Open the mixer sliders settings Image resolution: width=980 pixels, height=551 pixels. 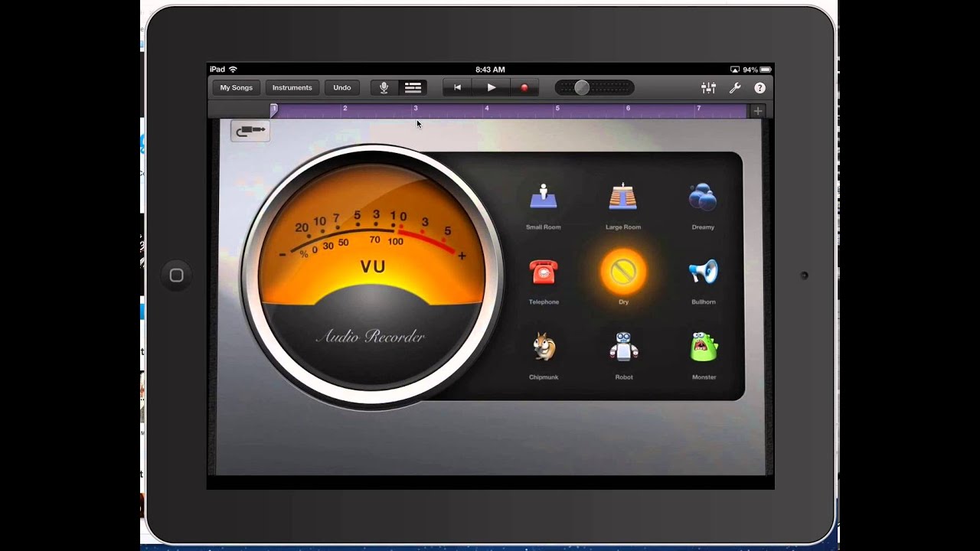point(708,88)
